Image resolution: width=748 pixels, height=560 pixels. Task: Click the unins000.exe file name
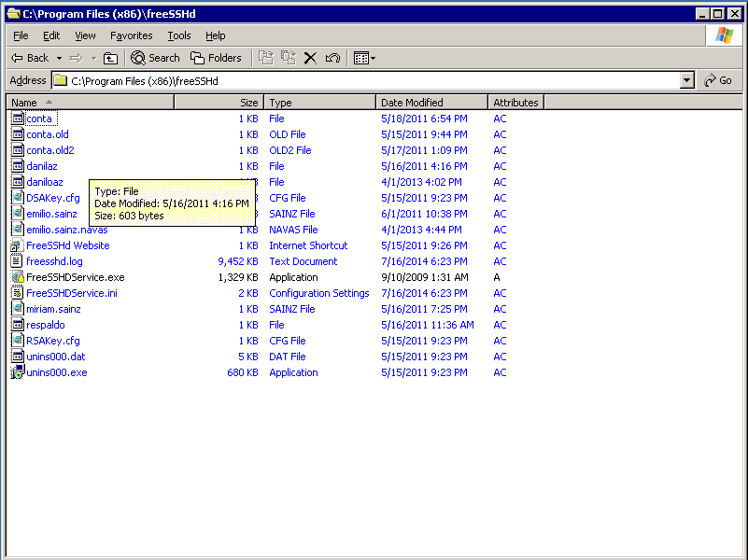[57, 372]
